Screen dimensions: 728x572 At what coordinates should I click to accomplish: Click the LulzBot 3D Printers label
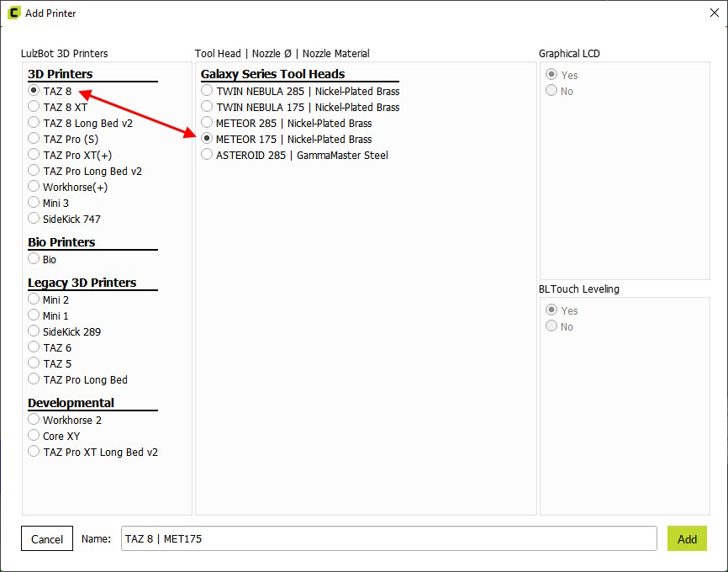point(65,54)
